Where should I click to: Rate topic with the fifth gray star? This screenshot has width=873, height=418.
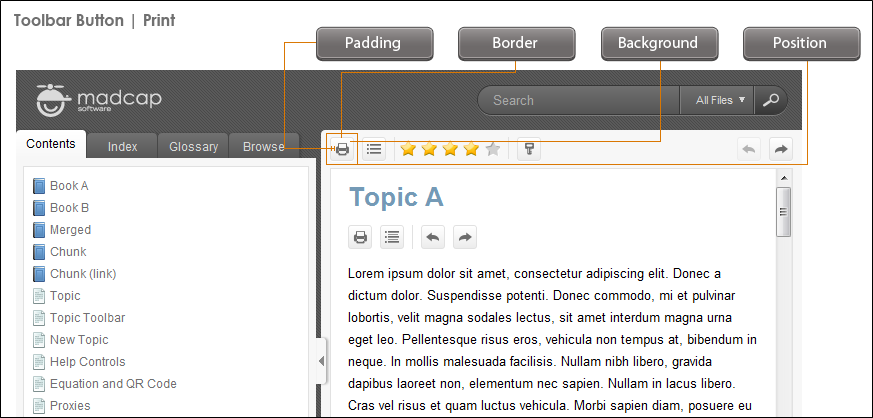point(493,149)
